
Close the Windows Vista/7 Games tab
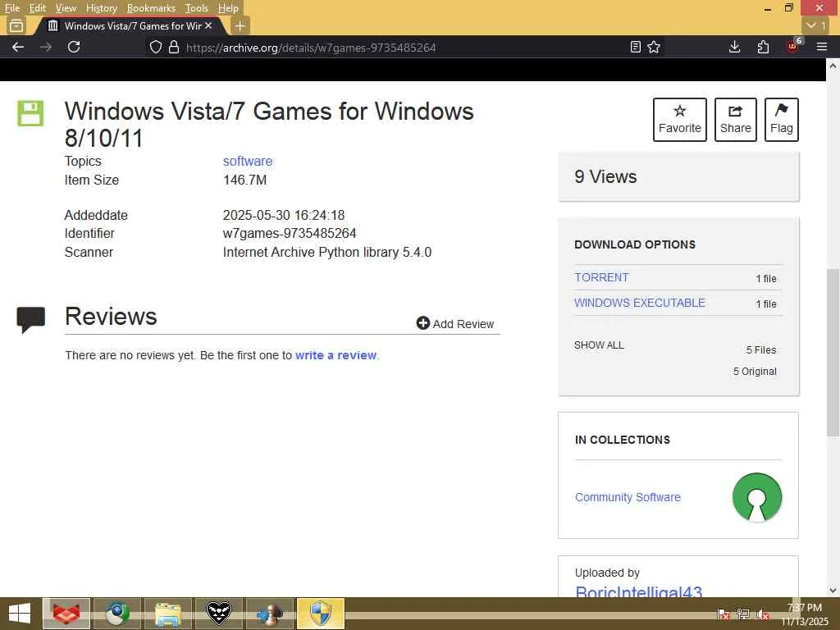pos(208,25)
